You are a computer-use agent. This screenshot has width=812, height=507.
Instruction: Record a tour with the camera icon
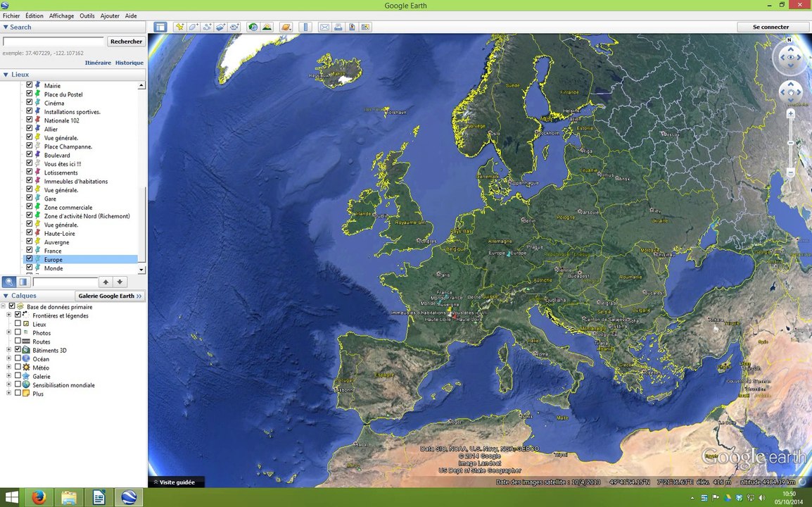tap(234, 27)
